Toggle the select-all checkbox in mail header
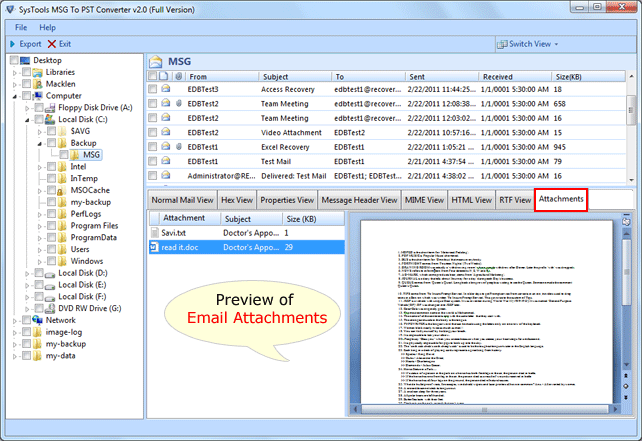This screenshot has height=441, width=642. click(153, 76)
